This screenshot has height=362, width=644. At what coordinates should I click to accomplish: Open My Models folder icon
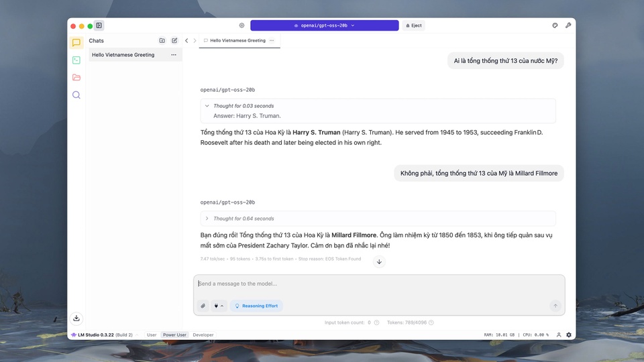click(x=76, y=78)
